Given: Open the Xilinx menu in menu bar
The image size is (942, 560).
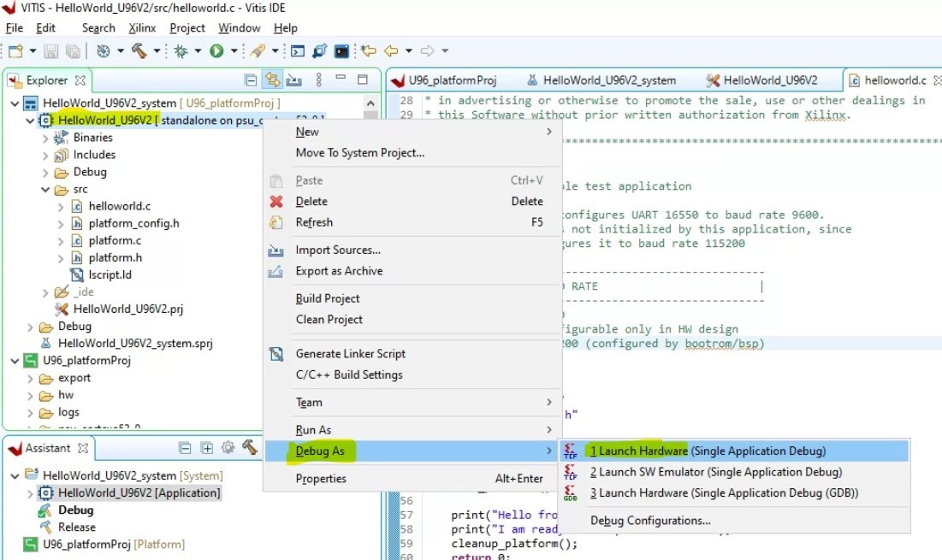Looking at the screenshot, I should point(142,28).
